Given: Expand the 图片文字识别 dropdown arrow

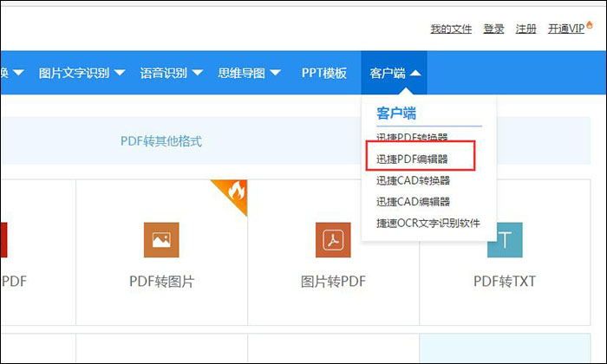Looking at the screenshot, I should [120, 72].
